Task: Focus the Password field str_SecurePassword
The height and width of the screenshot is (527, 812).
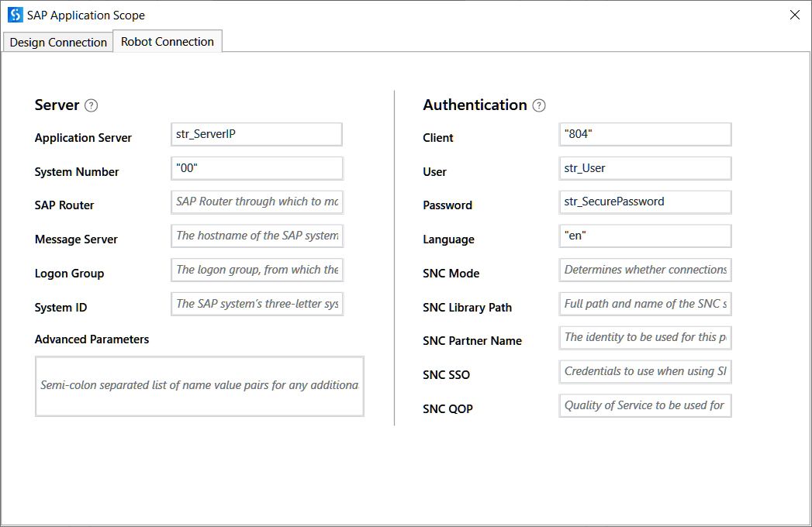Action: pos(645,202)
